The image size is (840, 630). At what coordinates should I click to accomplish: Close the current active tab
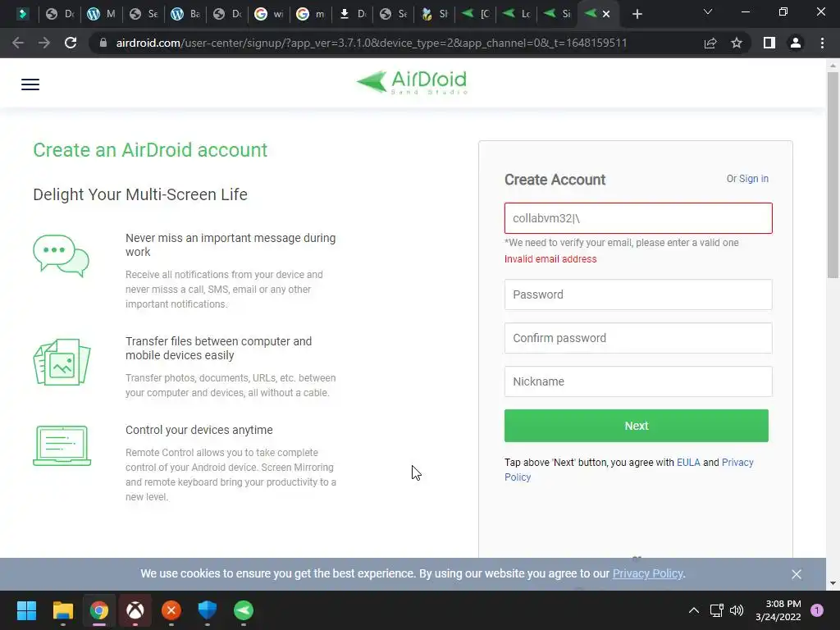[x=606, y=14]
